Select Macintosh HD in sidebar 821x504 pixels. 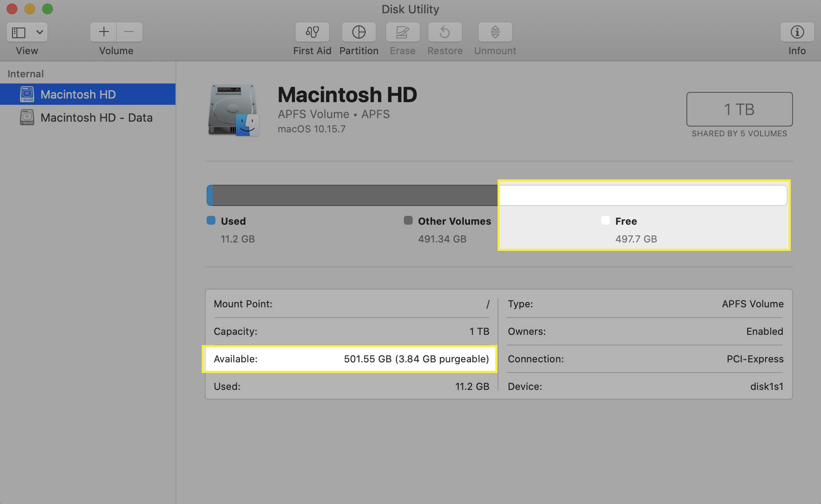(x=88, y=94)
